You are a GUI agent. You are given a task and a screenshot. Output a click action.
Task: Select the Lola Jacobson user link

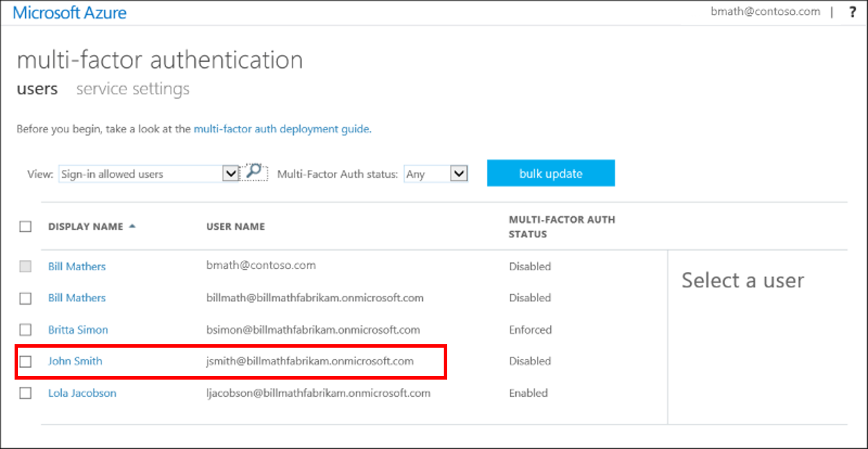coord(82,393)
